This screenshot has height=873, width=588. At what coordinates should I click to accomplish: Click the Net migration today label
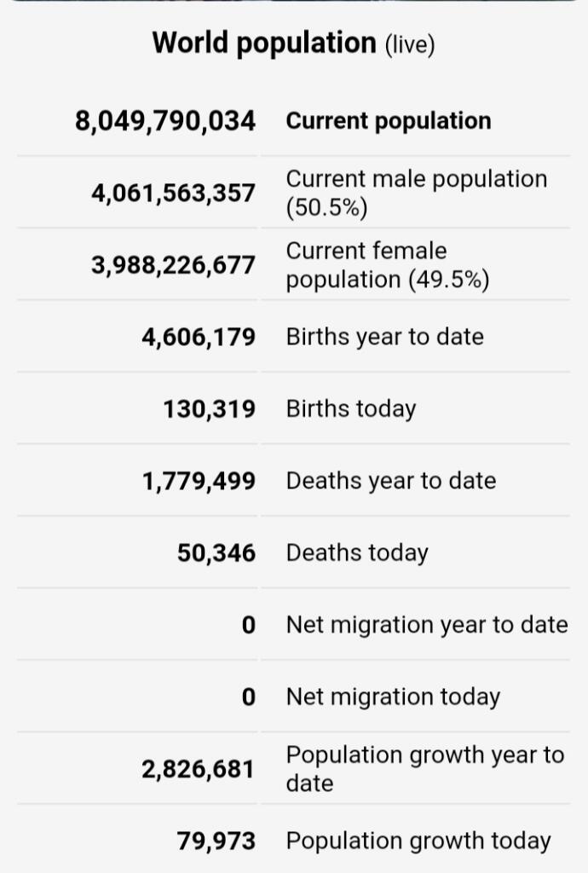tap(393, 697)
